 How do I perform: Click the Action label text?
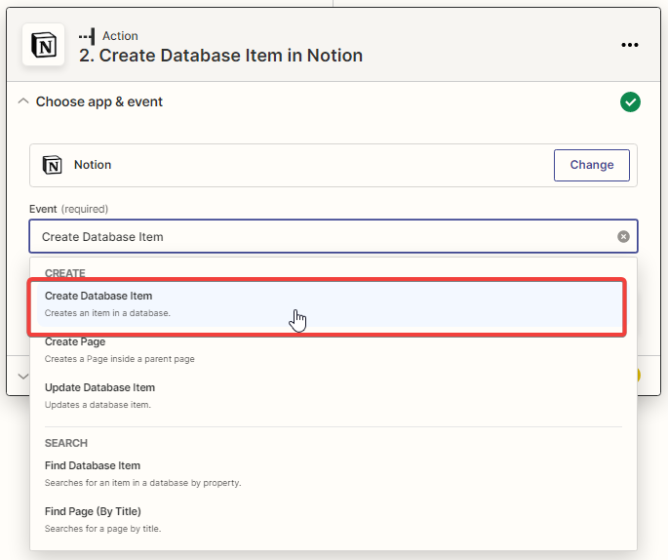point(120,36)
